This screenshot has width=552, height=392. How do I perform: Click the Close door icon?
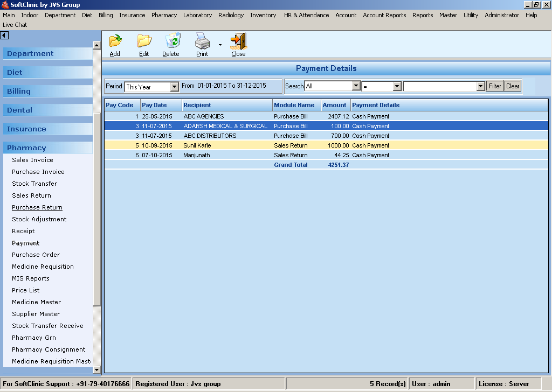(x=238, y=41)
